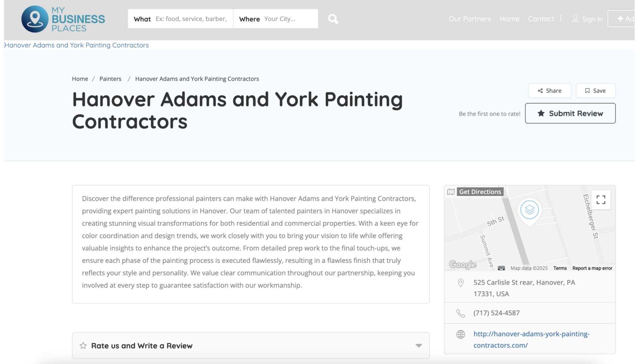Open the Contact menu item
Screen dimensions: 639x364
(x=541, y=19)
